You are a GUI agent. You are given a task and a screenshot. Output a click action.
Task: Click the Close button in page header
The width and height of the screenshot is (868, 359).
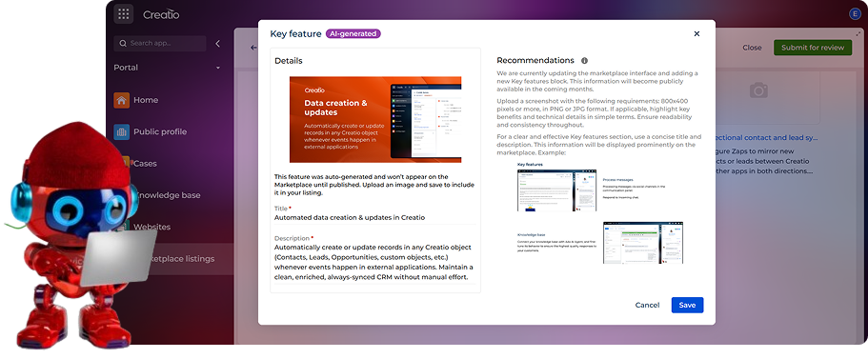[x=752, y=48]
